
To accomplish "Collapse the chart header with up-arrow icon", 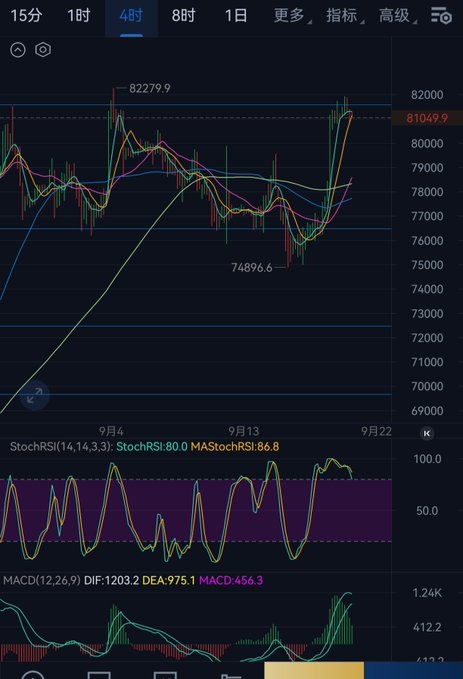I will point(18,50).
